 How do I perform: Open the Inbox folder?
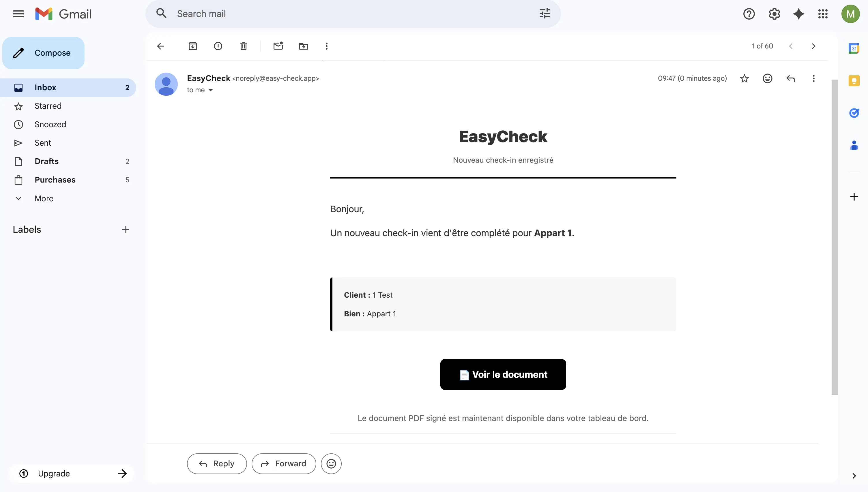[46, 87]
